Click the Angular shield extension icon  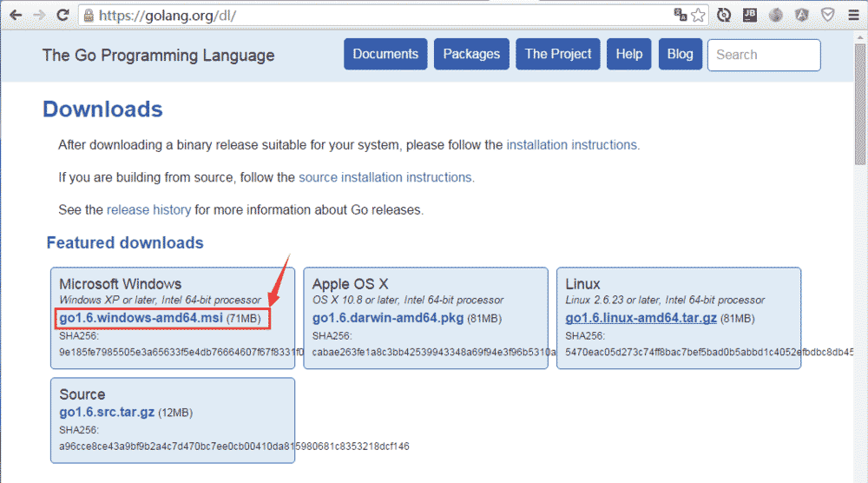(x=801, y=15)
